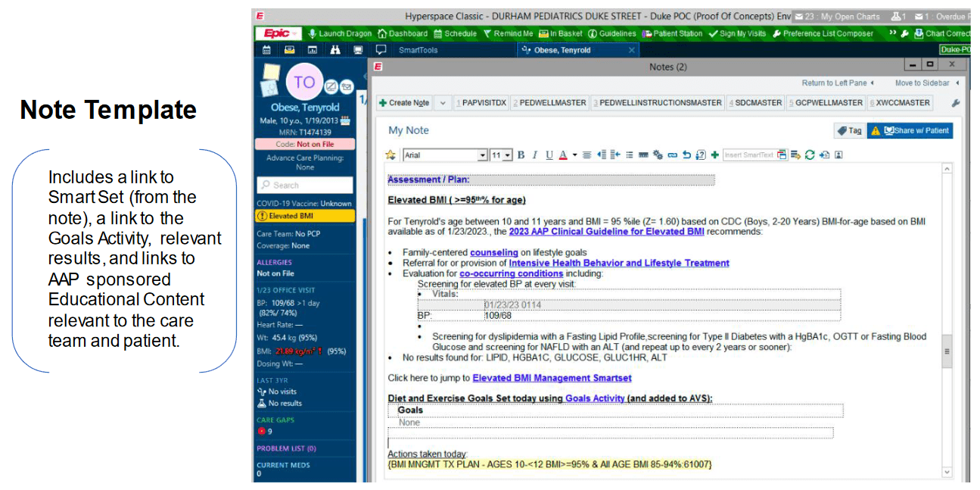Select the PEDWELLINSTRUCTIONSMASTER note template
Image resolution: width=980 pixels, height=490 pixels.
[657, 103]
